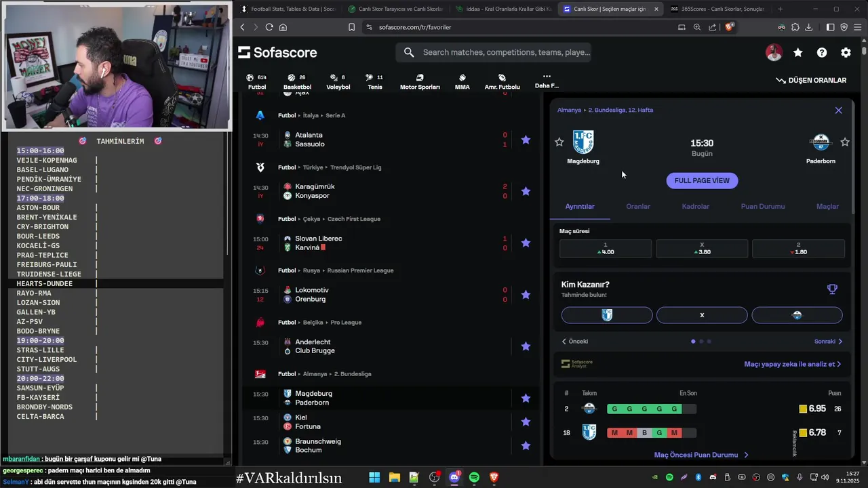868x488 pixels.
Task: Unfavorite the Lokomotiv vs Orenburg match
Action: click(526, 295)
